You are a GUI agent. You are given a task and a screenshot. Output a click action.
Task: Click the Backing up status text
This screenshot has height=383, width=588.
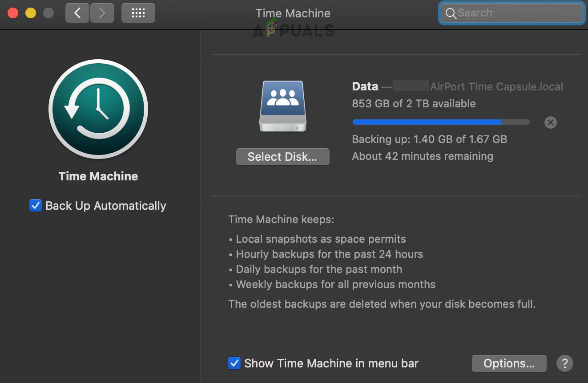tap(429, 139)
